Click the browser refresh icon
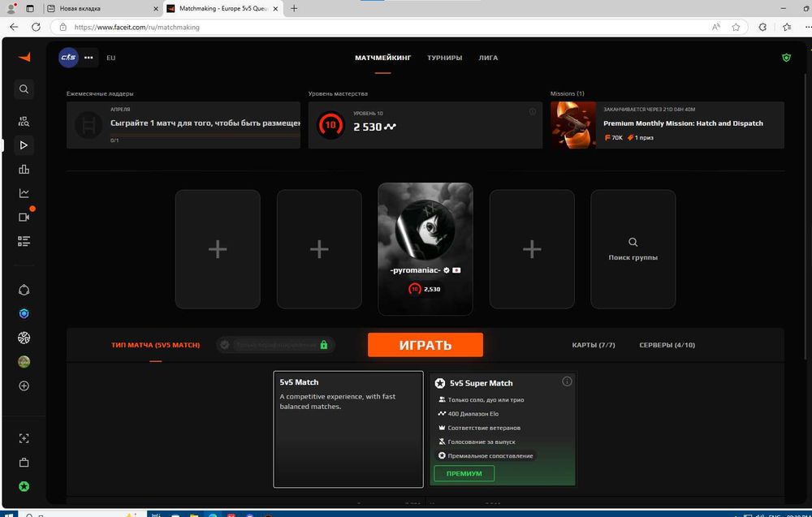 click(36, 27)
